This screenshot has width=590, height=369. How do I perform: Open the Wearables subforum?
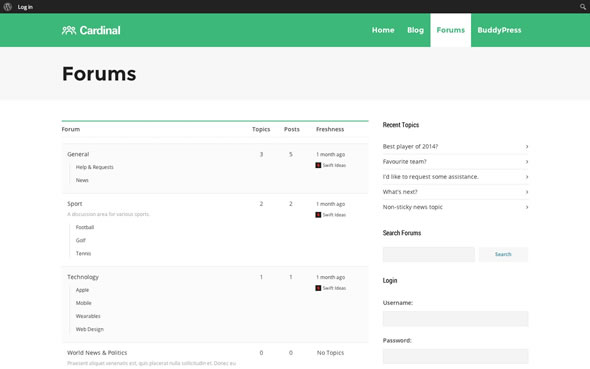tap(88, 316)
